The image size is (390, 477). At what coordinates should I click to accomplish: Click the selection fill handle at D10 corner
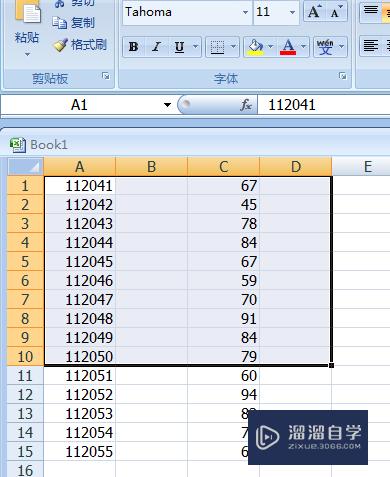(x=331, y=366)
